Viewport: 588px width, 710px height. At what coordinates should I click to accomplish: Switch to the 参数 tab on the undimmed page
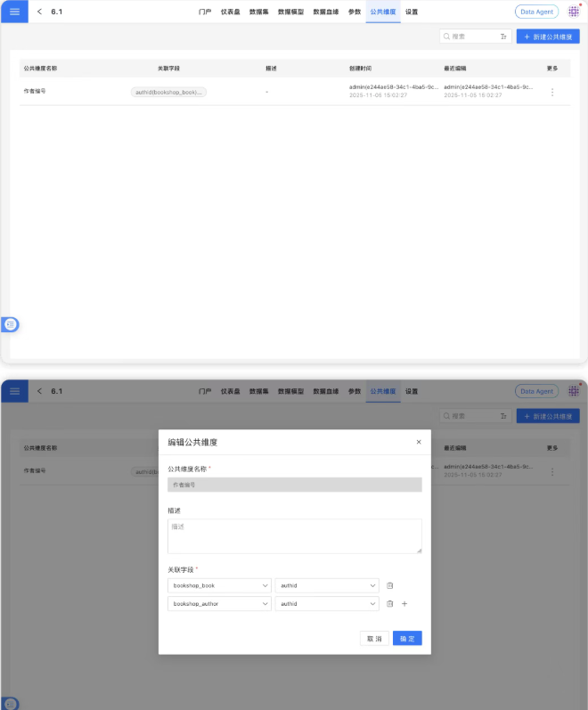355,12
